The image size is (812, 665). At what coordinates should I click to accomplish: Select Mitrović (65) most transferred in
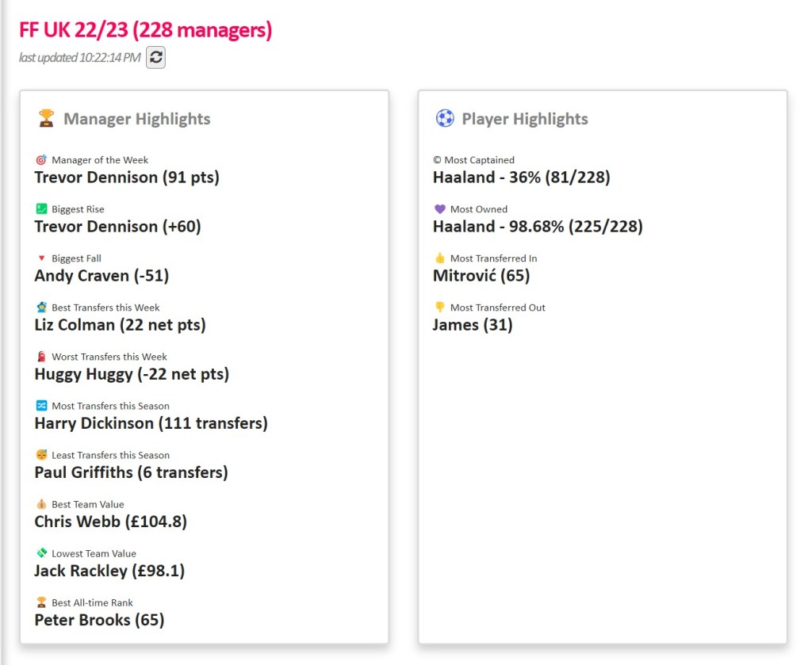tap(481, 276)
